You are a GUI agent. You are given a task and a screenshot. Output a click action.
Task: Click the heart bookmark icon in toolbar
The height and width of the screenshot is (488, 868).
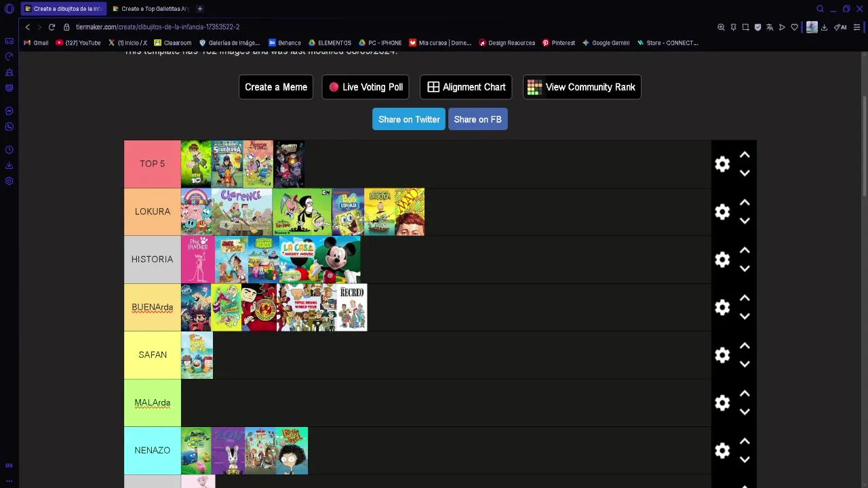(794, 27)
